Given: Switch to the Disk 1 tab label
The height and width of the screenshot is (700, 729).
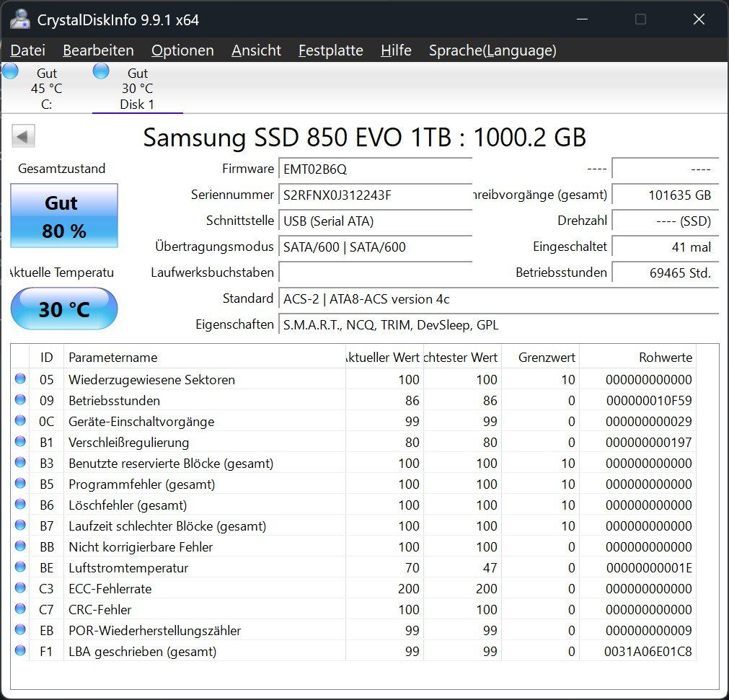Looking at the screenshot, I should point(137,104).
